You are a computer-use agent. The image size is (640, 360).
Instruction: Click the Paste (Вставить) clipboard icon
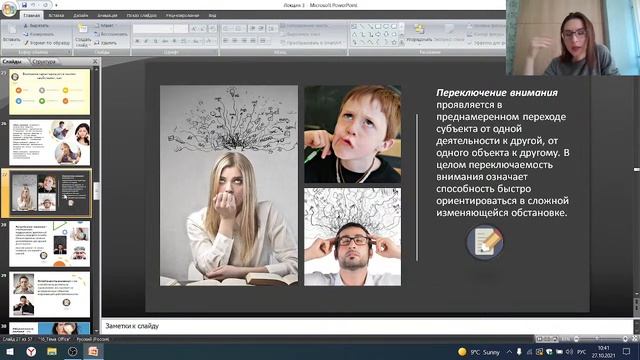click(x=11, y=30)
